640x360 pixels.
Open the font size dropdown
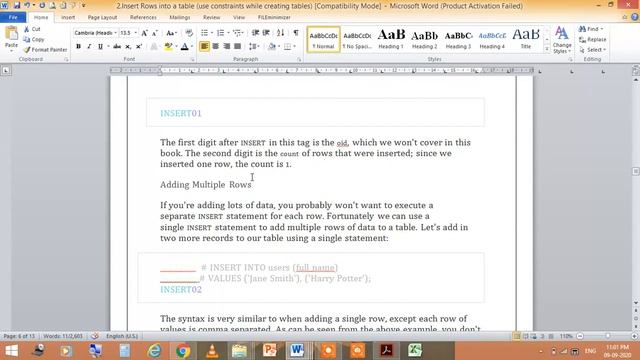click(x=136, y=33)
